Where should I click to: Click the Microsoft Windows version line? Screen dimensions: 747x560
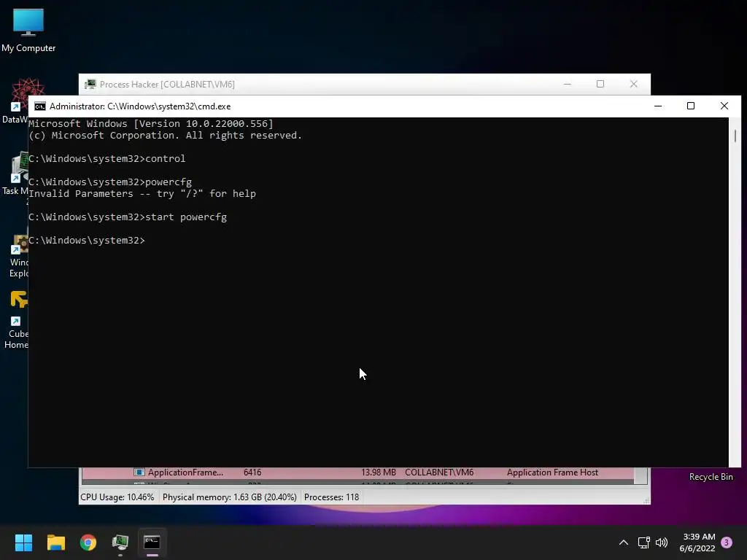pyautogui.click(x=151, y=124)
